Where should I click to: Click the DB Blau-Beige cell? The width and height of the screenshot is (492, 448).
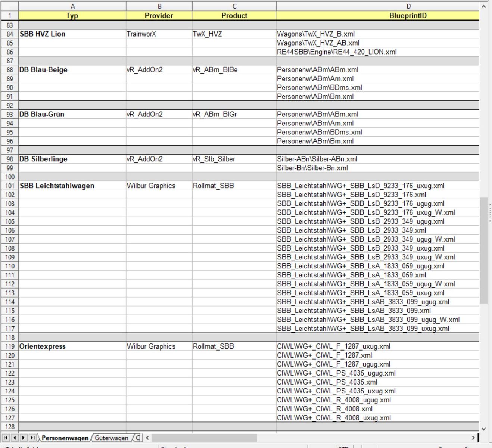click(x=72, y=70)
